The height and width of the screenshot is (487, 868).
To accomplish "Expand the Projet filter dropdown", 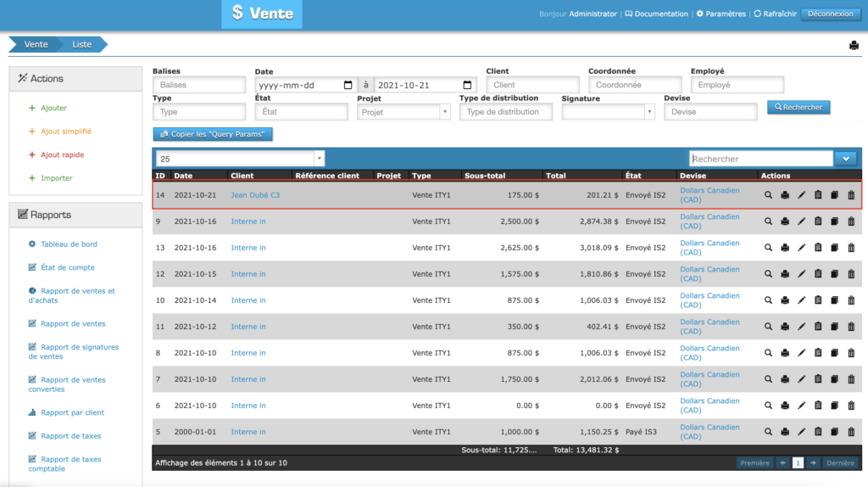I will click(444, 112).
